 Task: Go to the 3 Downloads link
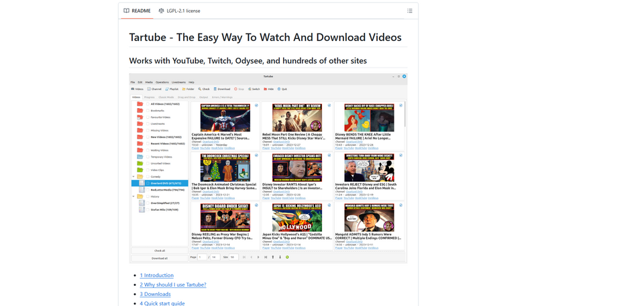(155, 294)
